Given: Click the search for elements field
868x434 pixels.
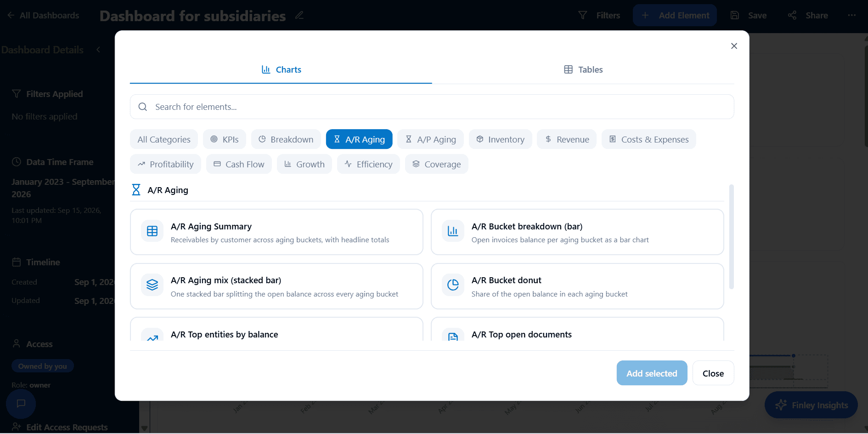Looking at the screenshot, I should (x=432, y=107).
